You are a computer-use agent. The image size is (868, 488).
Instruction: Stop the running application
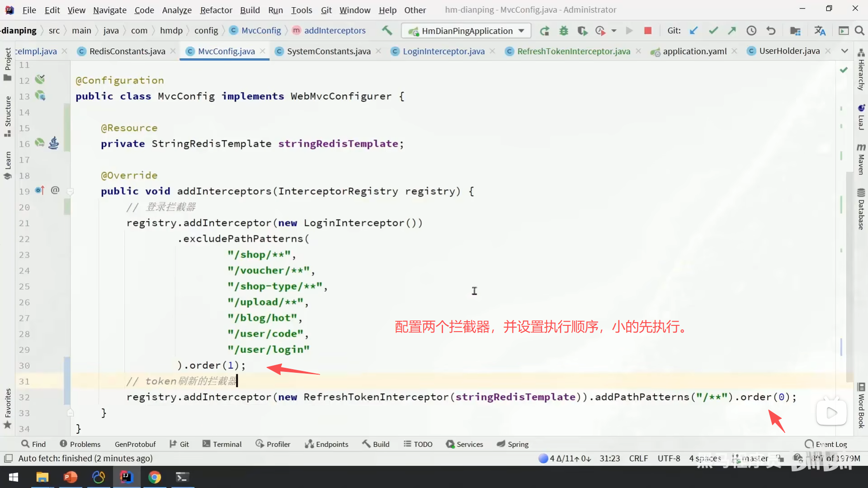[x=648, y=31]
